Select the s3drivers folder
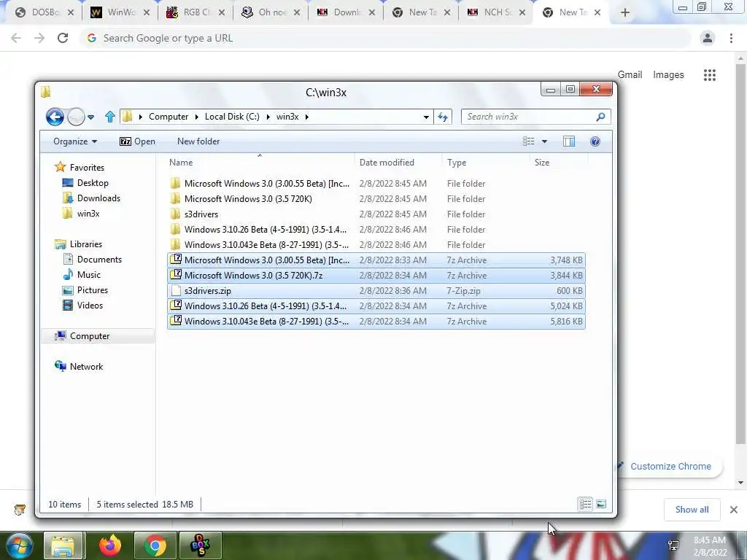Image resolution: width=747 pixels, height=560 pixels. coord(376,214)
